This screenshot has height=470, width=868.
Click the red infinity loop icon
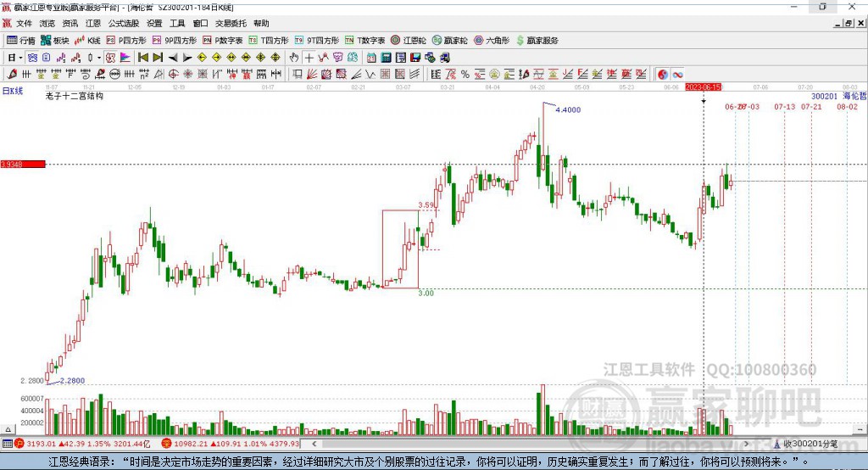coord(677,75)
